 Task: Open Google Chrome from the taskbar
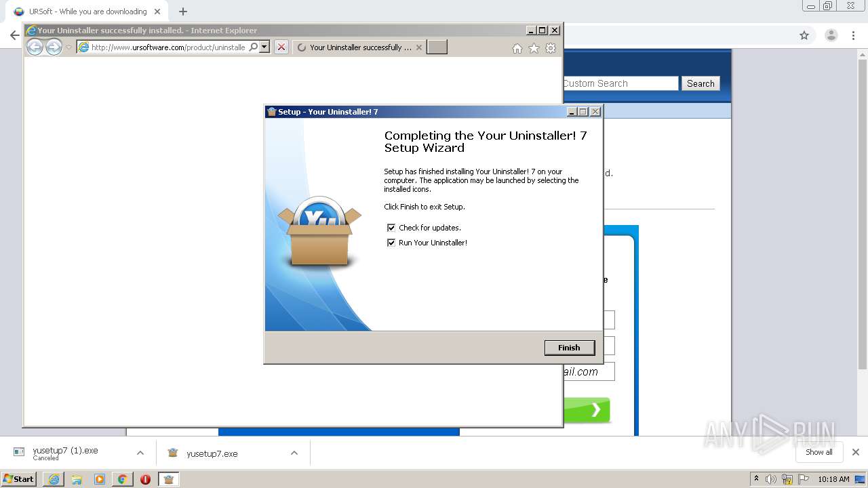122,479
